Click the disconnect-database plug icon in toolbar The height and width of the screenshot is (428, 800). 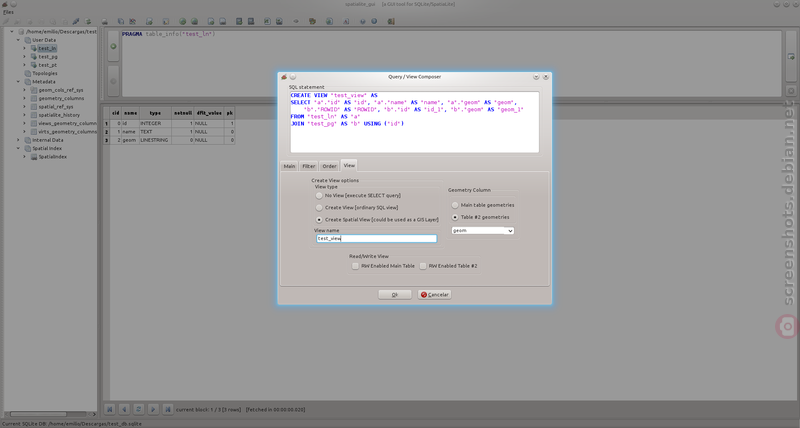click(76, 21)
